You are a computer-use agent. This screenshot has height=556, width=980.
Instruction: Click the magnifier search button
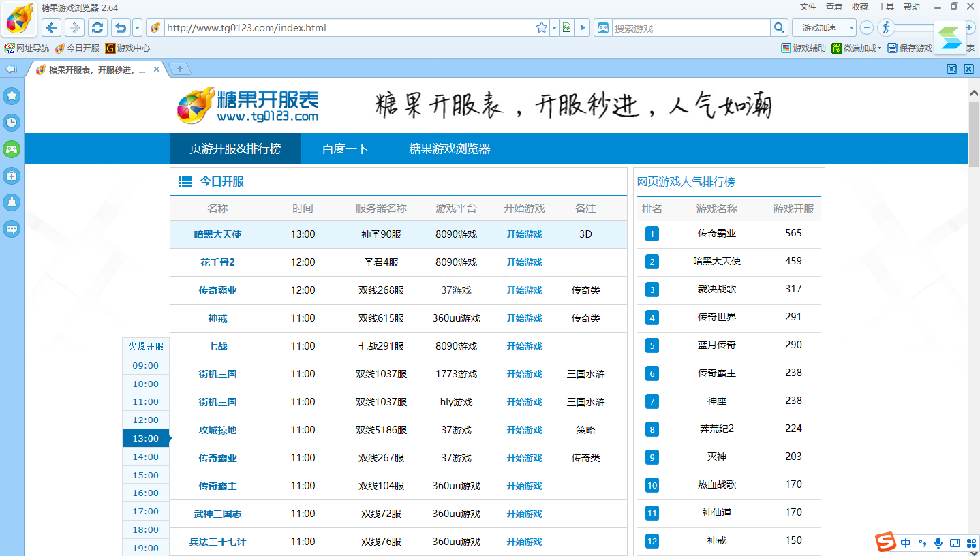click(779, 28)
